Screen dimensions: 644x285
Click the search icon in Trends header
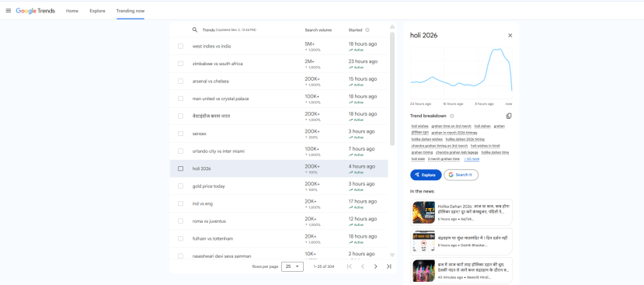[195, 30]
